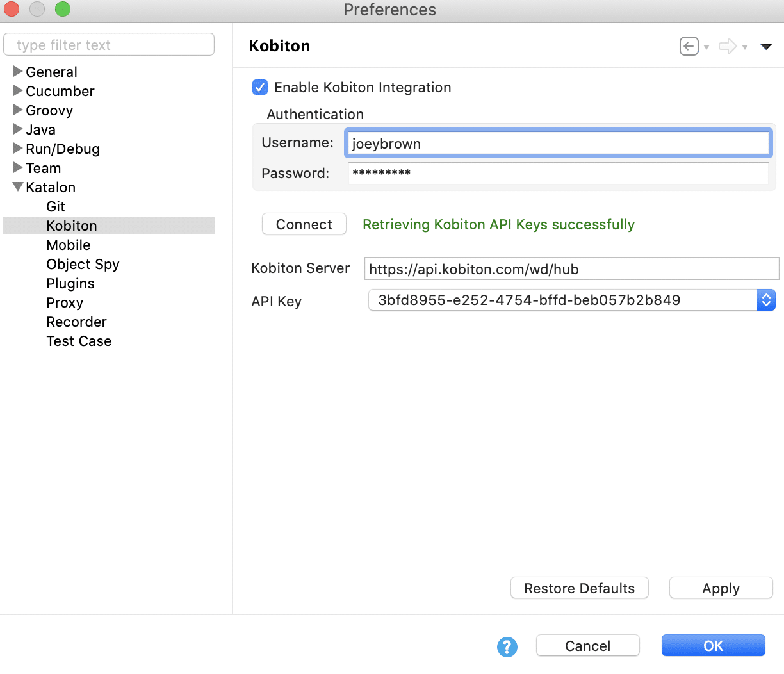The image size is (784, 674).
Task: Click the blue help question mark icon
Action: tap(507, 646)
